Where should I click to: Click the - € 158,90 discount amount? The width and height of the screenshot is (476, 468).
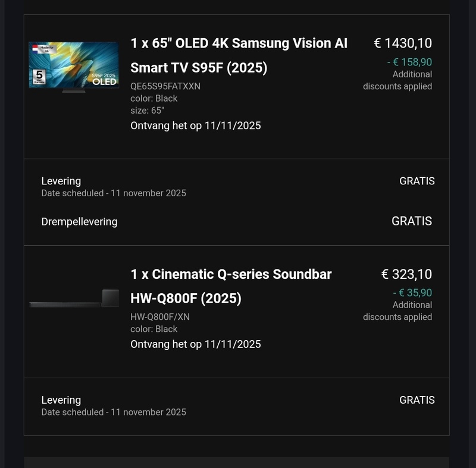(x=409, y=62)
